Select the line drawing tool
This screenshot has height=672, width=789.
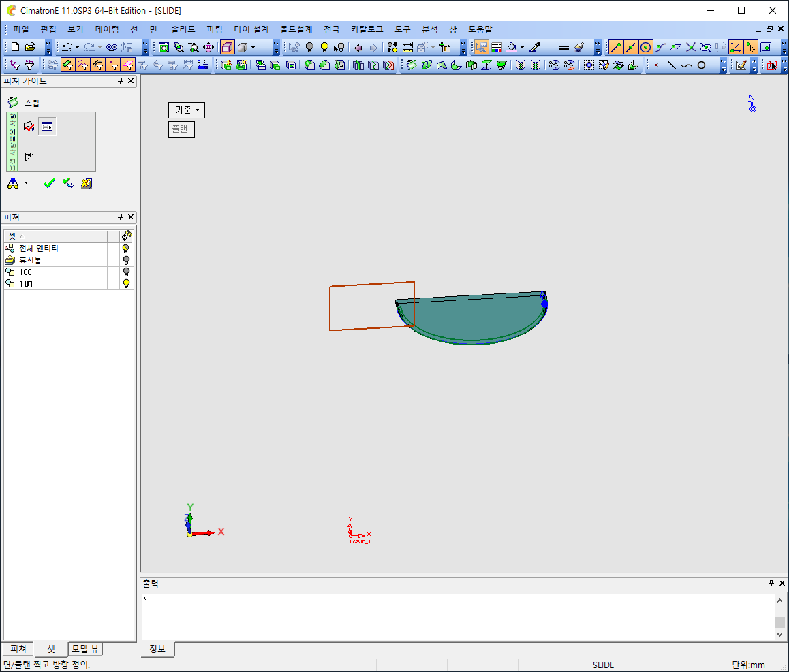click(671, 65)
